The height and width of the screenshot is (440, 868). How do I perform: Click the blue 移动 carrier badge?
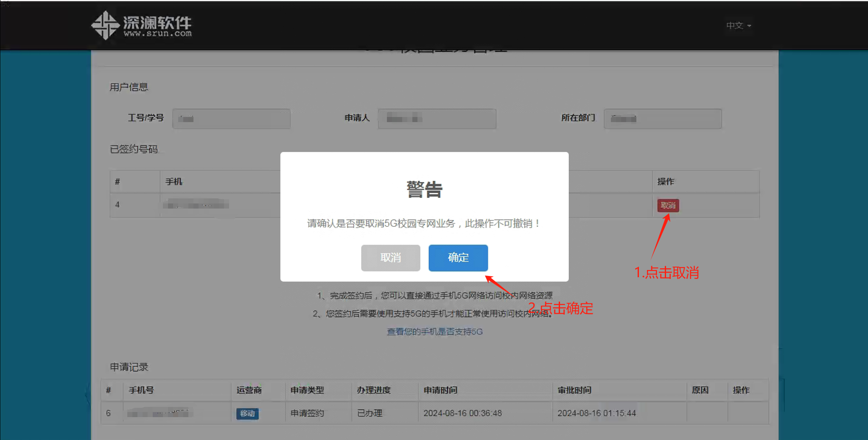click(247, 413)
